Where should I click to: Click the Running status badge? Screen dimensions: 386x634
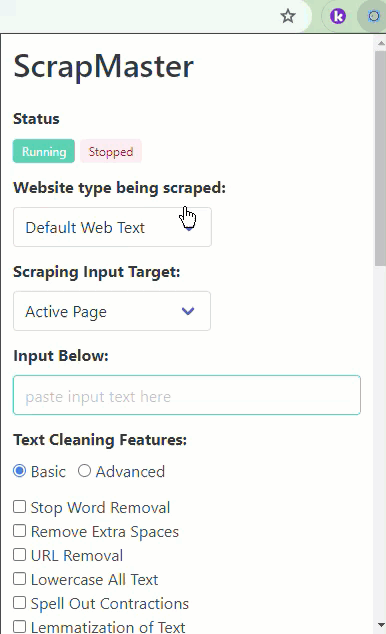click(x=44, y=151)
